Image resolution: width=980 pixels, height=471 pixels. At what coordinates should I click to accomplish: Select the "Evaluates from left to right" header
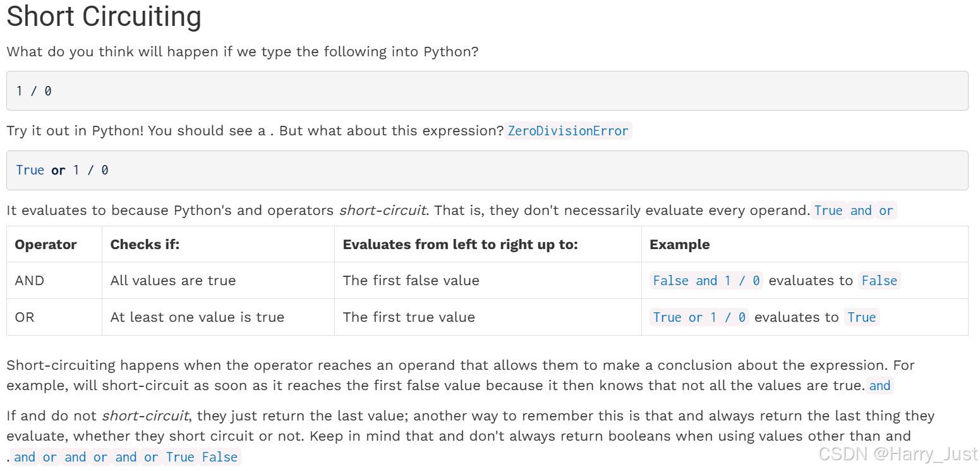460,245
